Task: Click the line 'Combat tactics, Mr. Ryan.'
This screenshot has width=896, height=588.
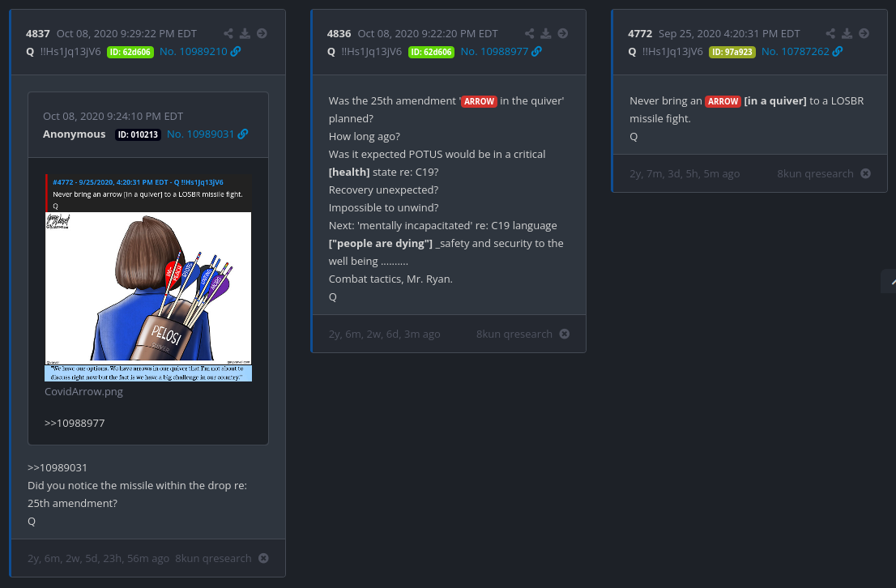Action: [x=390, y=279]
